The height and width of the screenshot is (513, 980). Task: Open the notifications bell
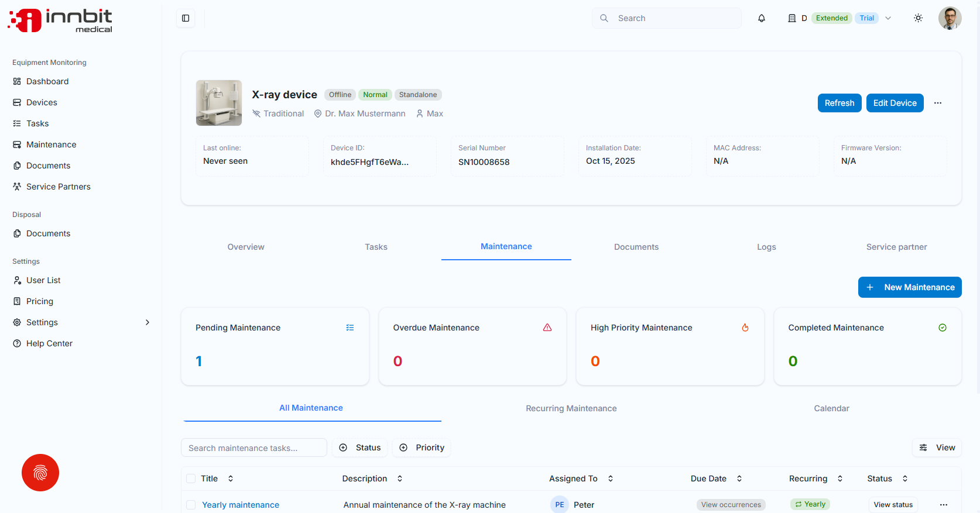click(762, 18)
